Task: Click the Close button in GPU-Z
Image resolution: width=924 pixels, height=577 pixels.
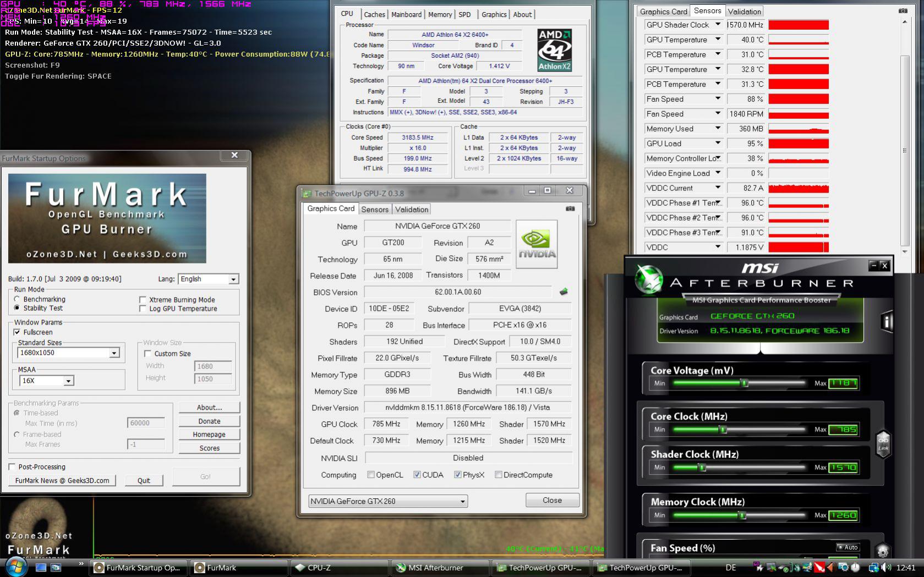Action: point(552,500)
